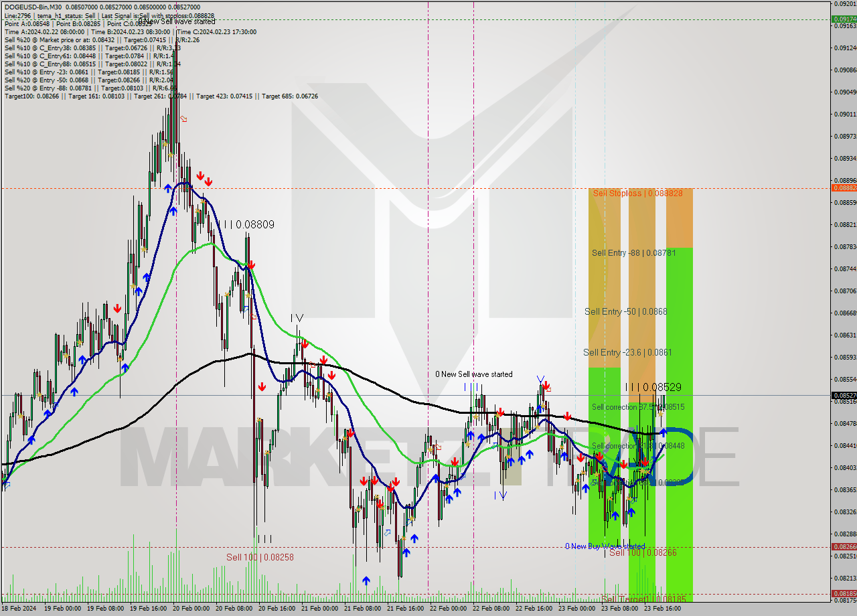The height and width of the screenshot is (616, 857).
Task: Click the 'Target100: 0.08266' targets line
Action: 161,96
